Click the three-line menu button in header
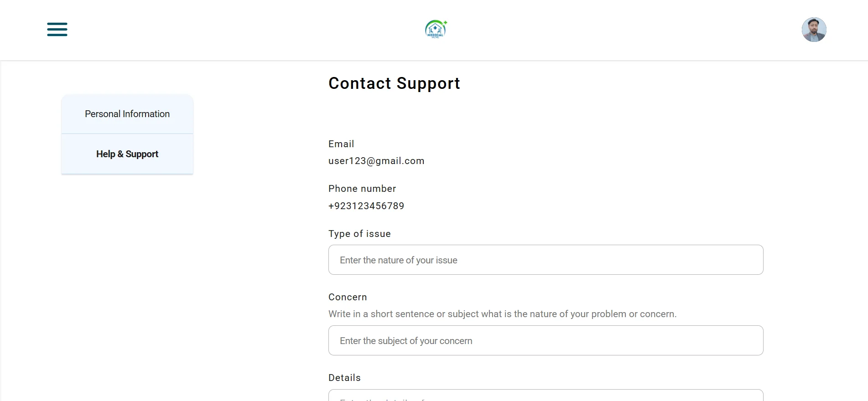This screenshot has width=868, height=401. 57,29
